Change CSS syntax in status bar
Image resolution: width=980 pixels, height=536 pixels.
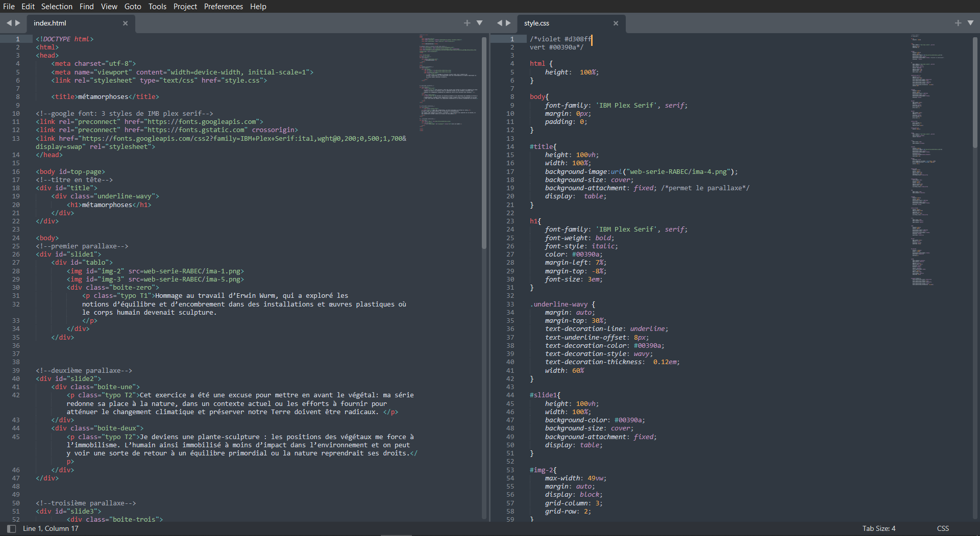click(x=943, y=528)
